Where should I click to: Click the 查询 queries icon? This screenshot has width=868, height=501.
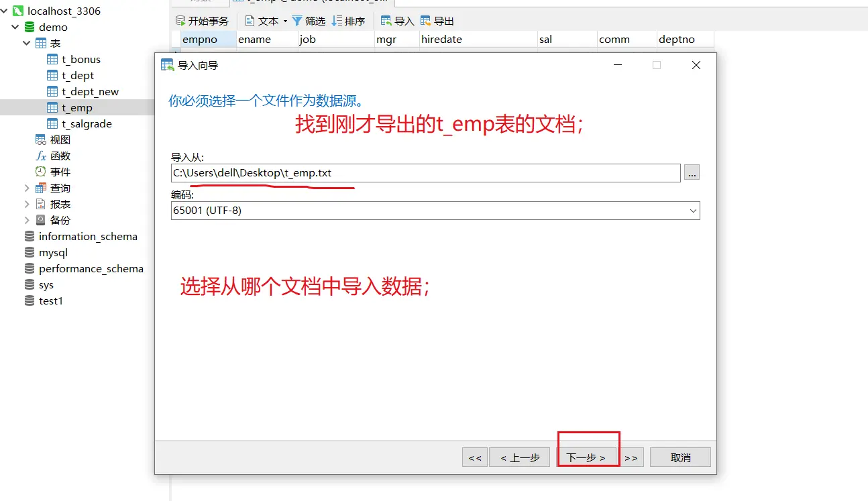[41, 188]
